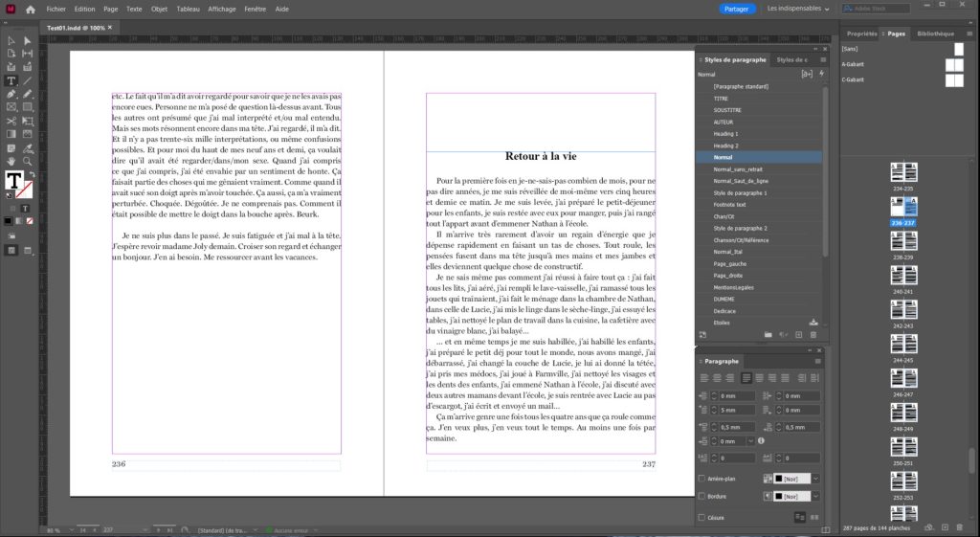Enable the Arrière-plan checkbox
Viewport: 980px width, 537px height.
pyautogui.click(x=702, y=479)
